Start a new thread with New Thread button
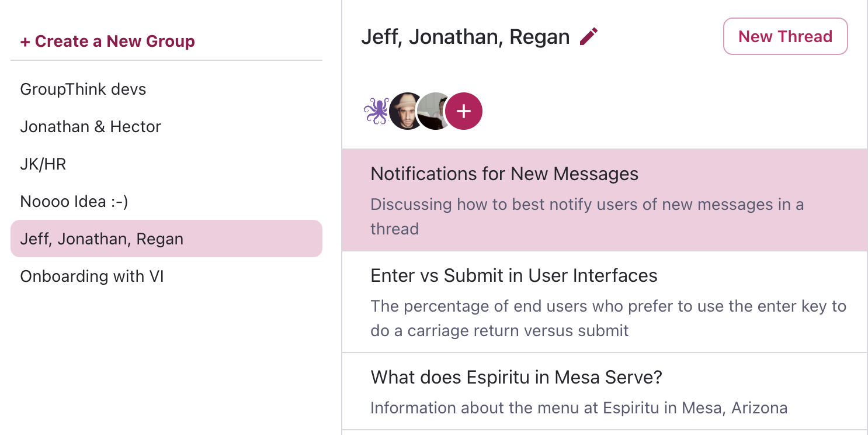Screen dimensions: 868x435 point(785,36)
